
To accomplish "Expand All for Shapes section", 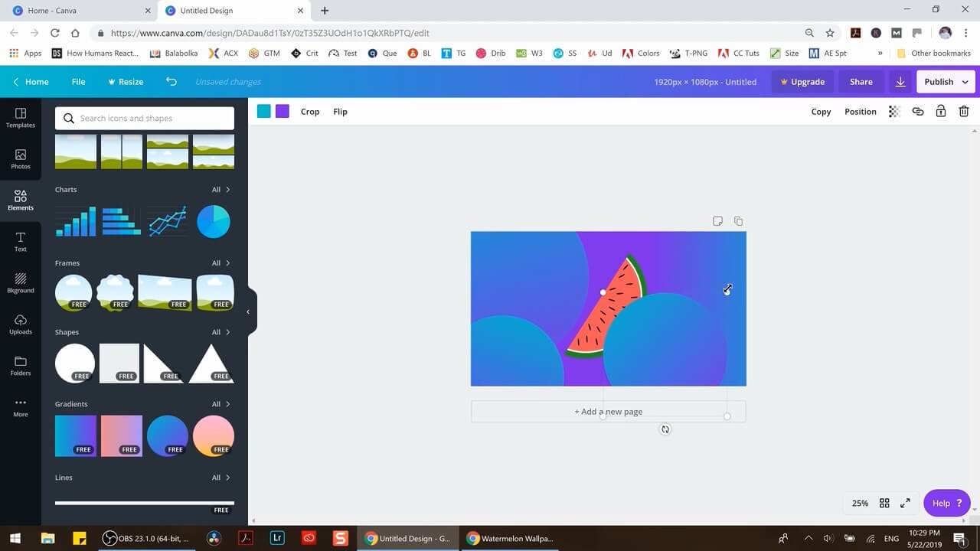I will click(x=220, y=332).
